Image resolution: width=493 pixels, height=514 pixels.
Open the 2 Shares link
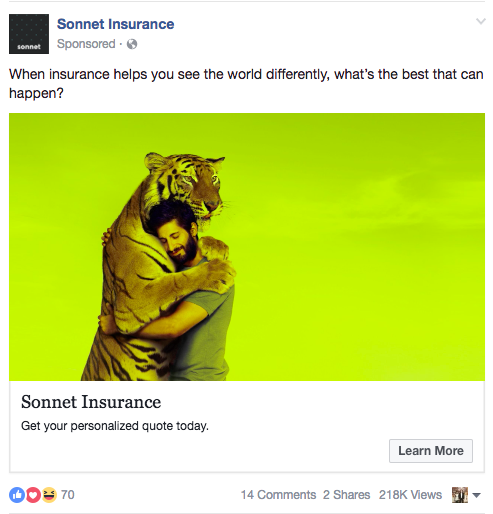coord(346,495)
